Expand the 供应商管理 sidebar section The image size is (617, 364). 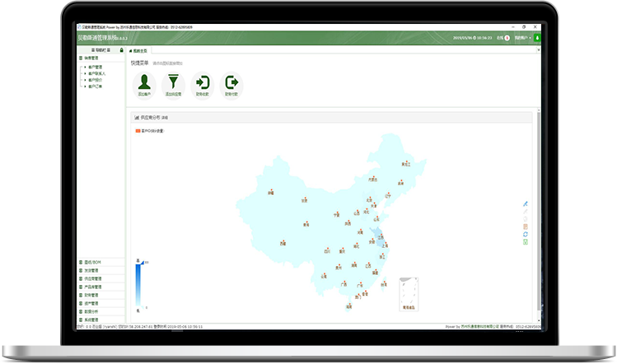click(101, 278)
